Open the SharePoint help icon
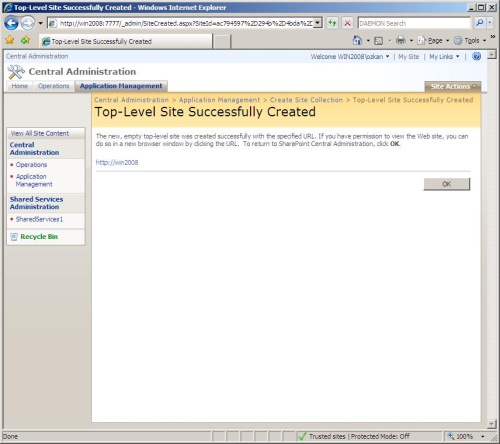The width and height of the screenshot is (500, 444). pyautogui.click(x=477, y=56)
